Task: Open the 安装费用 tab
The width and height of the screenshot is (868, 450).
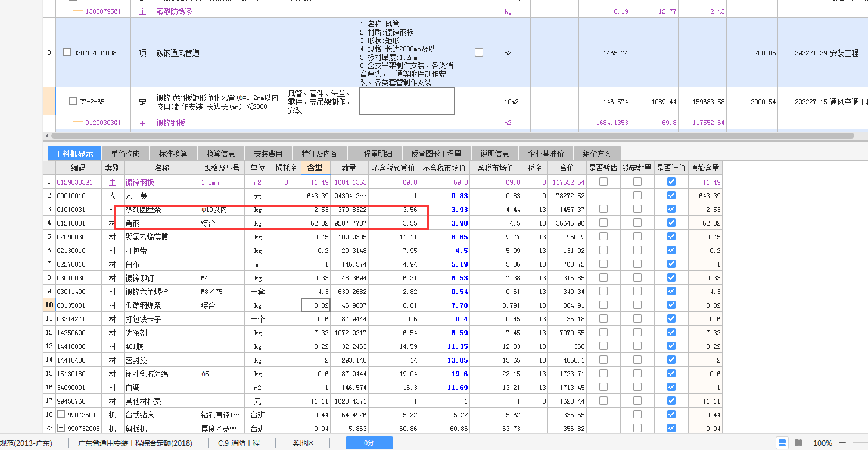Action: pos(268,154)
